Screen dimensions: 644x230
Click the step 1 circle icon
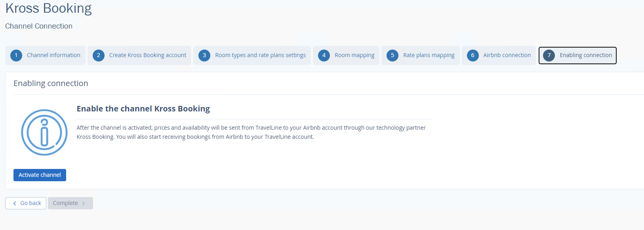[x=16, y=56]
